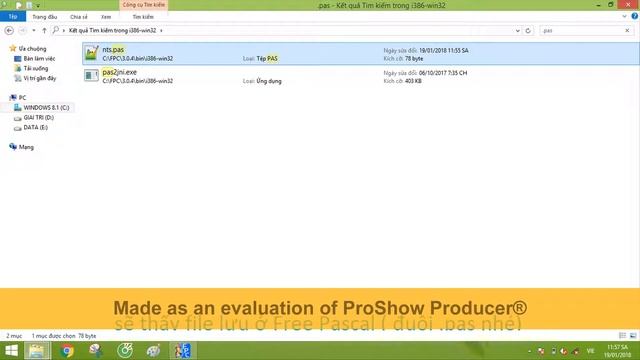Select PC in the navigation pane

tap(22, 98)
